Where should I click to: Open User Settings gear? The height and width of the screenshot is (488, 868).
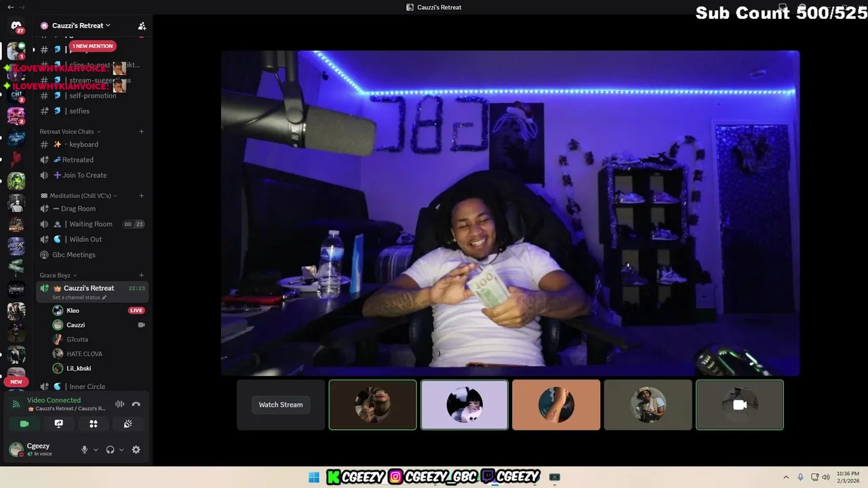(136, 449)
